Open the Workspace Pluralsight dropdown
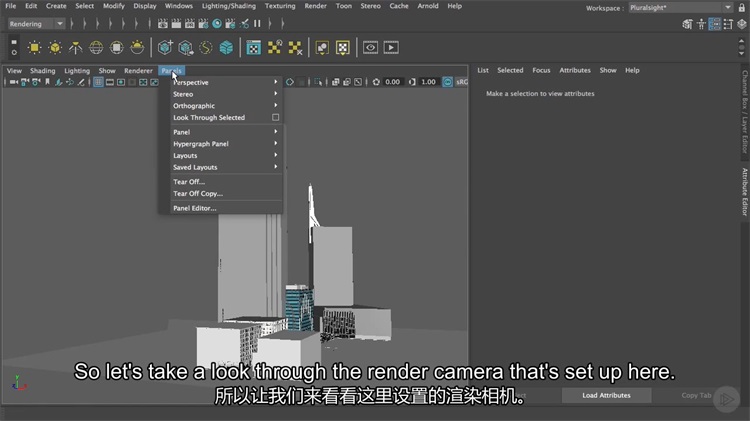 click(680, 8)
